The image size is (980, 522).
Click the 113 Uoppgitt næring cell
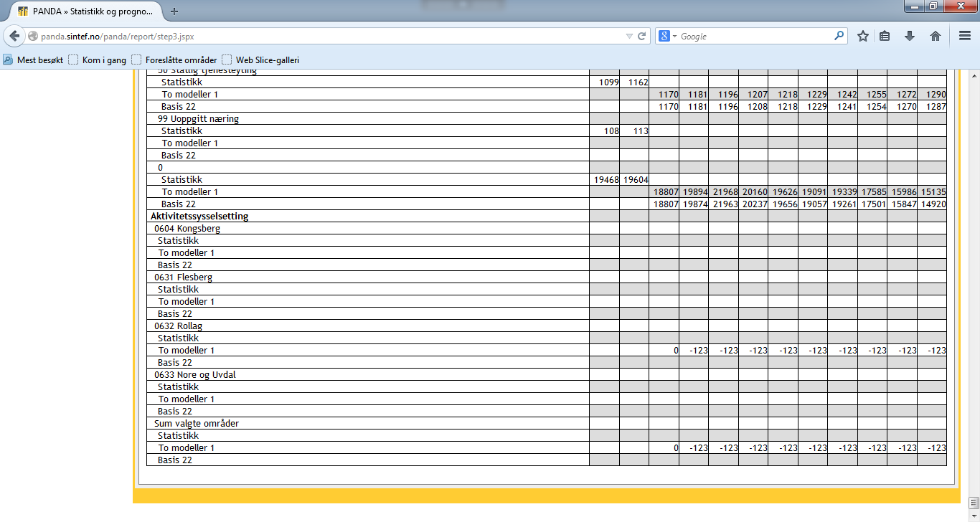pyautogui.click(x=634, y=130)
